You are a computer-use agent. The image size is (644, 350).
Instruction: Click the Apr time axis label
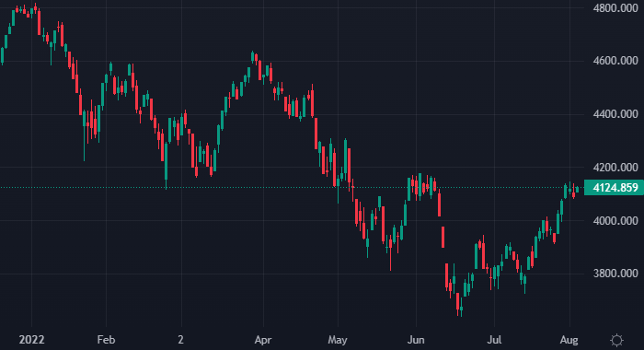263,340
